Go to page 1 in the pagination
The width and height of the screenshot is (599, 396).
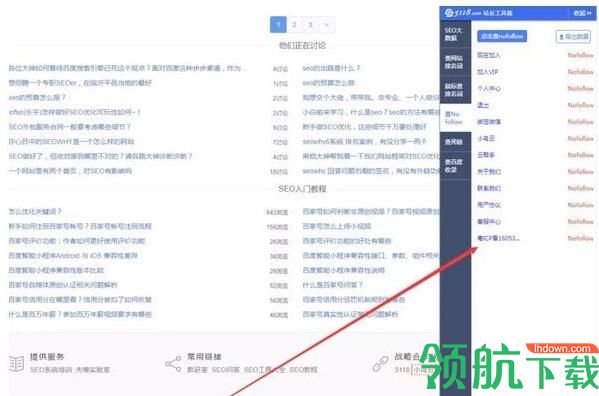coord(278,25)
